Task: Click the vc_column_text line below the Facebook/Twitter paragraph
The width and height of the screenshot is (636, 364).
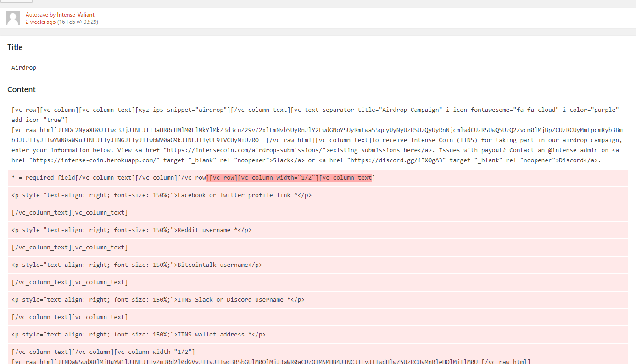Action: (318, 213)
